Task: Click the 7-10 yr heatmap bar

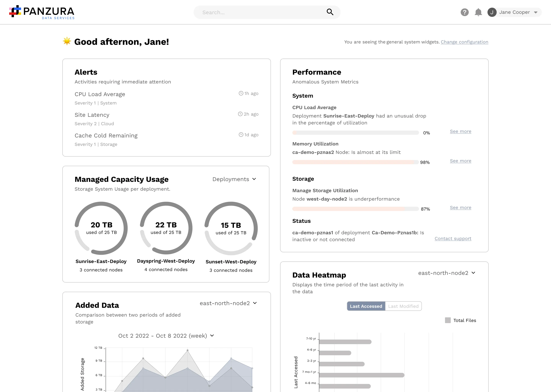Action: click(x=345, y=342)
